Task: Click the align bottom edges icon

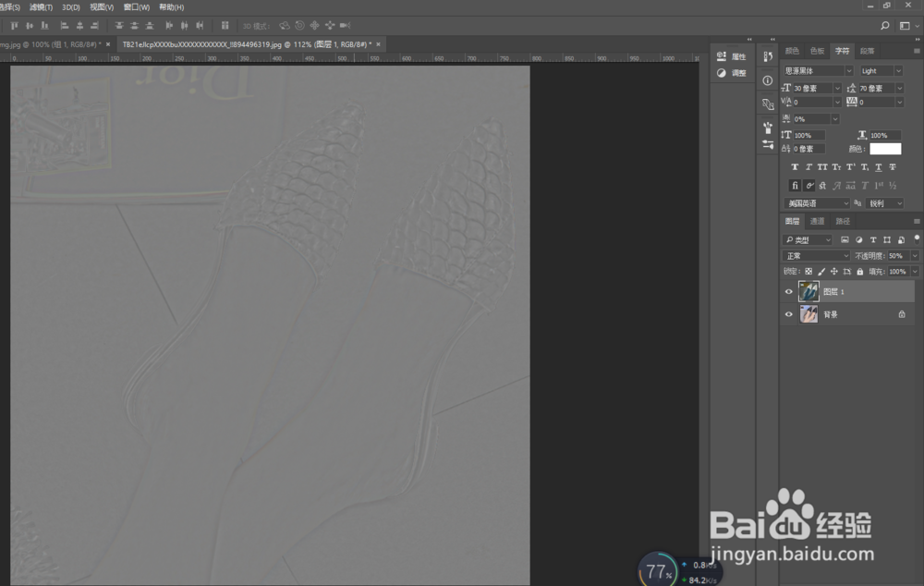Action: click(x=44, y=25)
